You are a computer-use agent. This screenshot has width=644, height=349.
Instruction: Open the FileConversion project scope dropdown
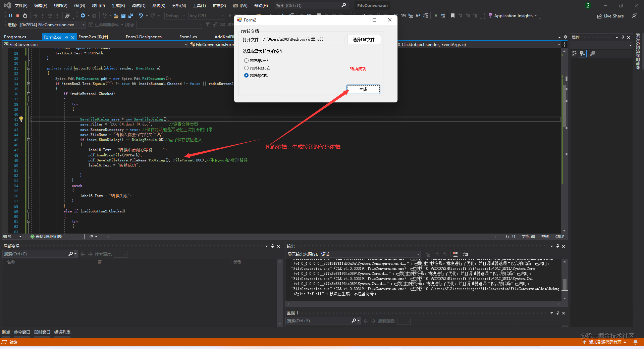coord(95,45)
